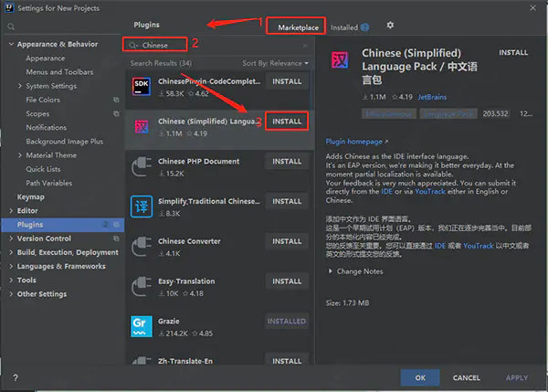Click the File Colors project-level icon
This screenshot has height=392, width=548.
(x=116, y=100)
